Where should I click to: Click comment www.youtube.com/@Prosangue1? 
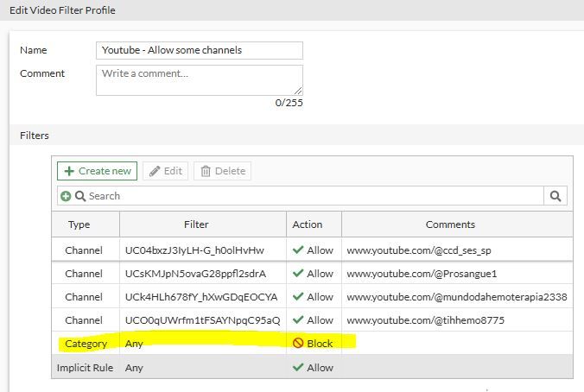coord(422,274)
